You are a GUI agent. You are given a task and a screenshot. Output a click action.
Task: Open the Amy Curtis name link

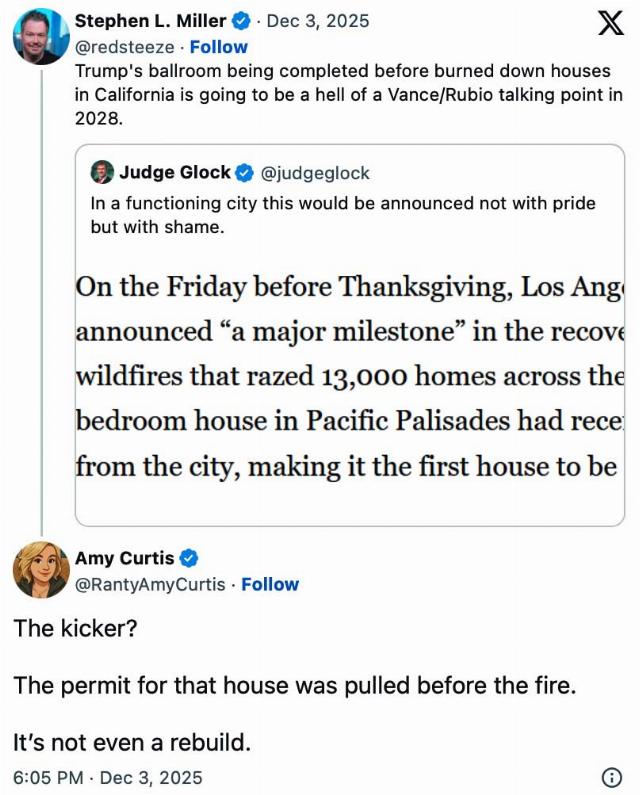coord(124,559)
